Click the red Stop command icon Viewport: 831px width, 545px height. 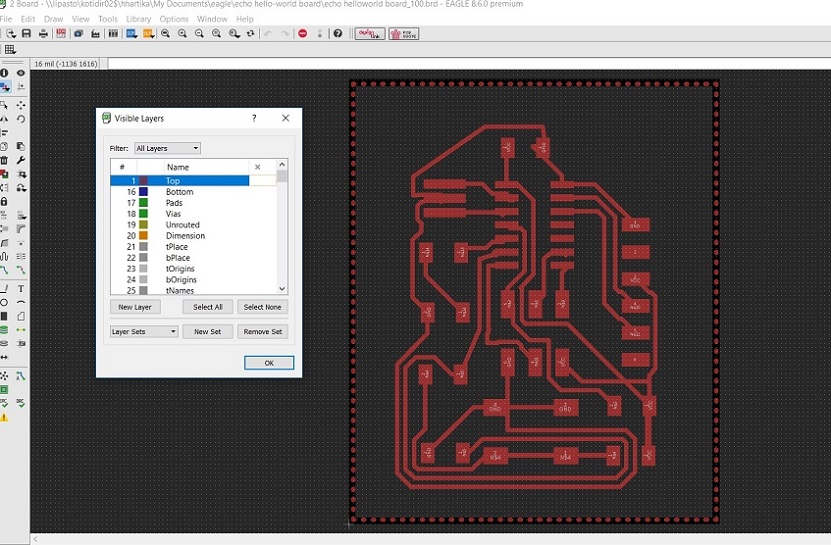click(x=303, y=34)
